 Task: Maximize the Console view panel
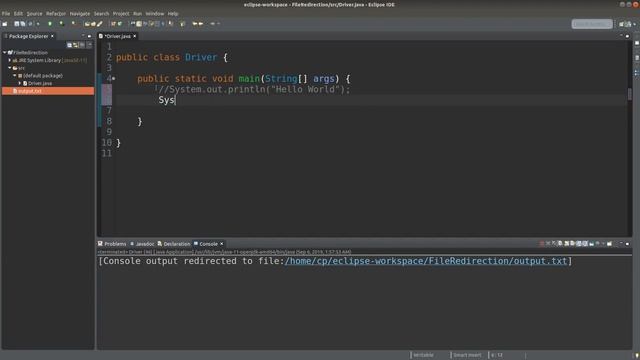click(627, 244)
